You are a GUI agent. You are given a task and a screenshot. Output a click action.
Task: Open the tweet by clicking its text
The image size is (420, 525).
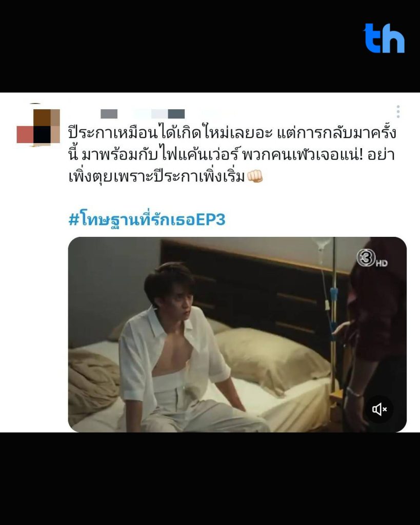(x=232, y=155)
